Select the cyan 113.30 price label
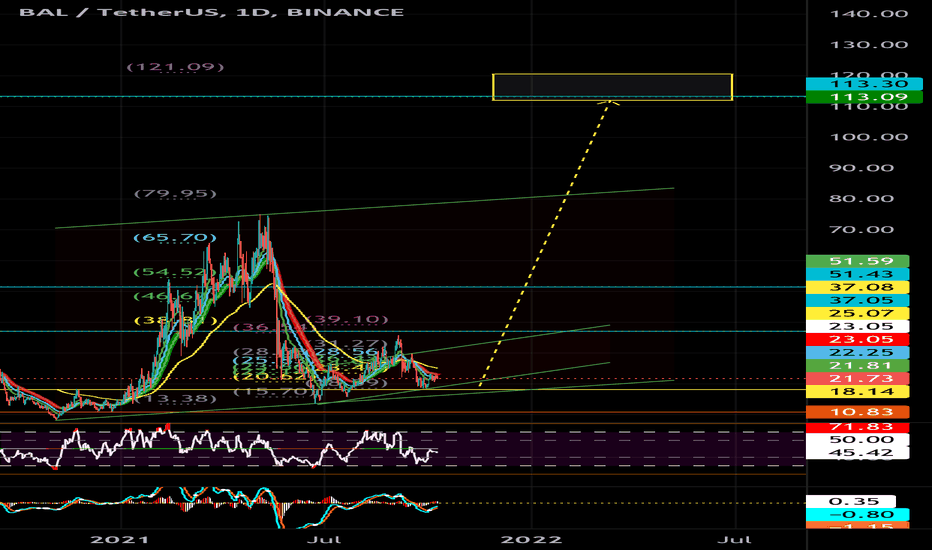This screenshot has height=550, width=932. pos(864,84)
